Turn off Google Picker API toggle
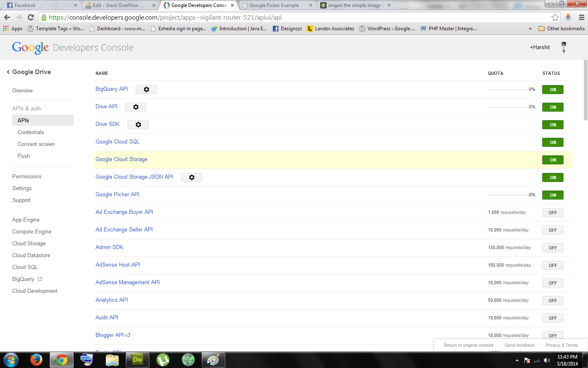The image size is (588, 368). pyautogui.click(x=553, y=195)
